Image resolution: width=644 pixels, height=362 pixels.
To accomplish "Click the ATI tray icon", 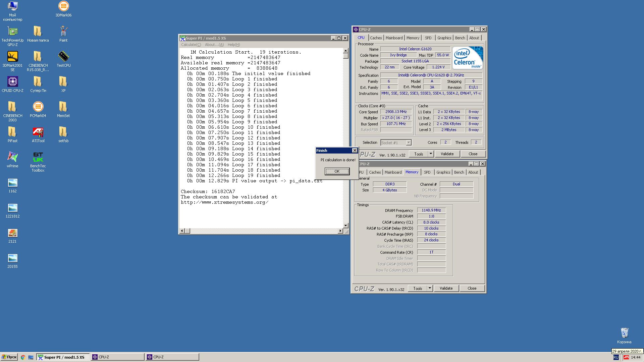I will click(x=626, y=357).
